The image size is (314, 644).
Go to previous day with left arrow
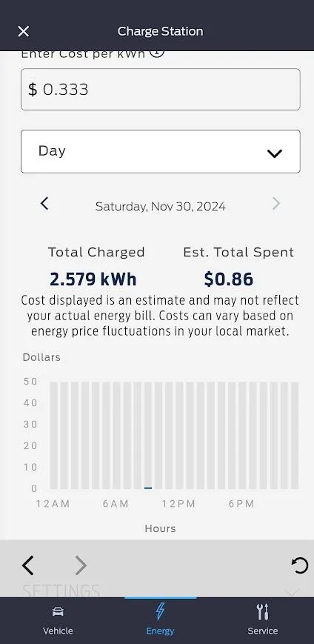pos(44,203)
